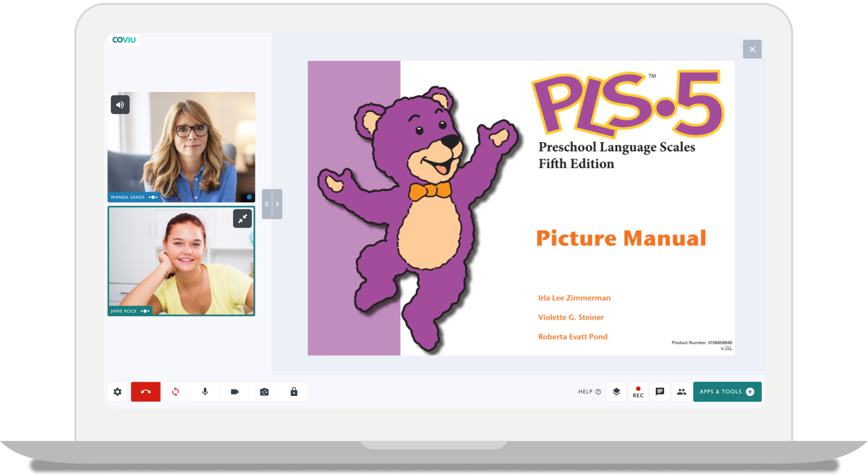This screenshot has height=476, width=868.
Task: Click the Picture Manual title text
Action: point(621,238)
